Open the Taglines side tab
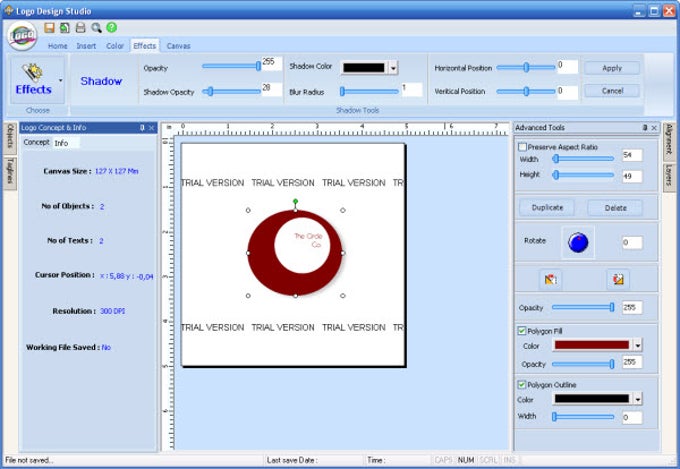 point(10,172)
